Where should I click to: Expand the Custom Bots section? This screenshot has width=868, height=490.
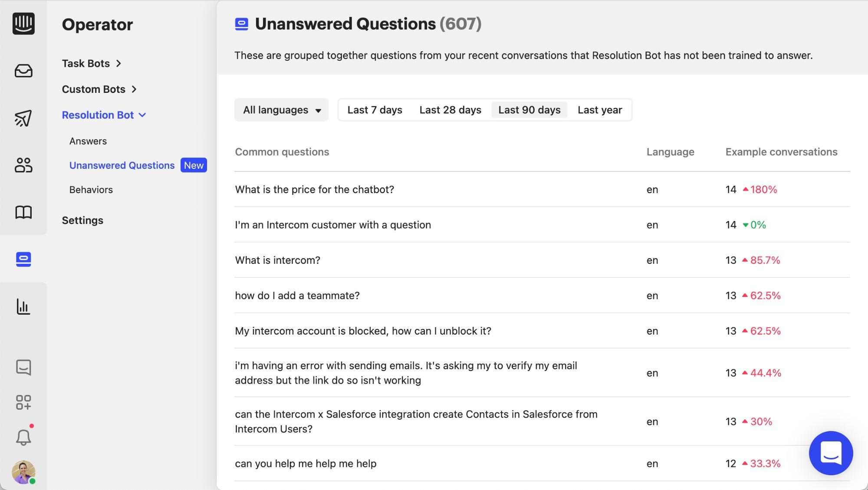pos(99,89)
